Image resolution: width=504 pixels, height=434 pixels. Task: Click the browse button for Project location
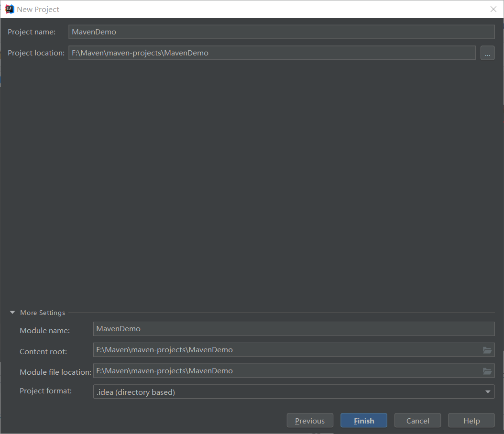point(487,53)
